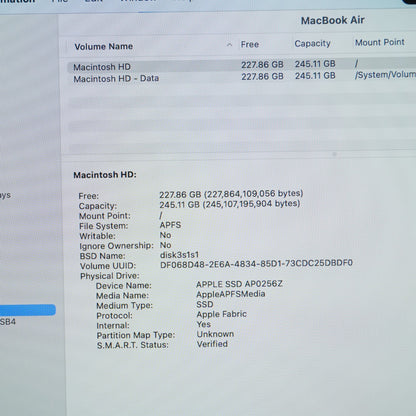Click the MacBook Air window title
416x416 pixels.
coord(332,20)
